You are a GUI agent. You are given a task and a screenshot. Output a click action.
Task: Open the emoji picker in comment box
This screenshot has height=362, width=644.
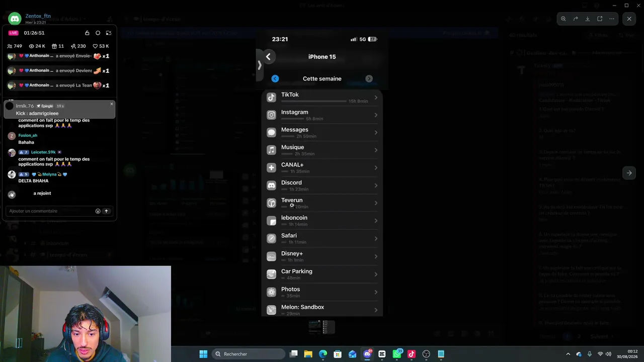[x=98, y=211]
